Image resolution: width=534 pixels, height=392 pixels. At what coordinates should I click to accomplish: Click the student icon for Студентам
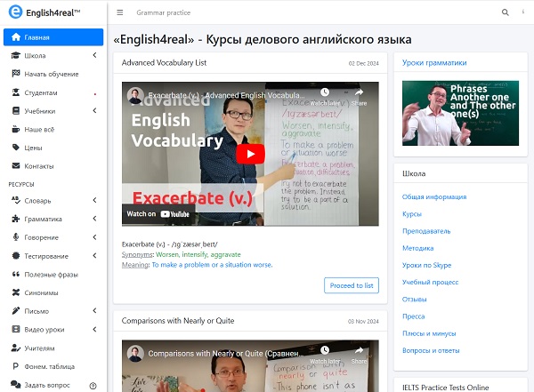tap(16, 92)
